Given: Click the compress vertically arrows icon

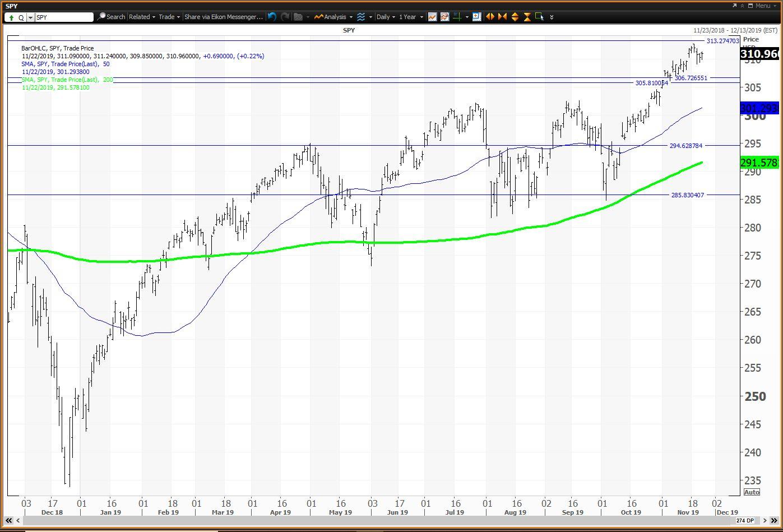Looking at the screenshot, I should point(527,17).
